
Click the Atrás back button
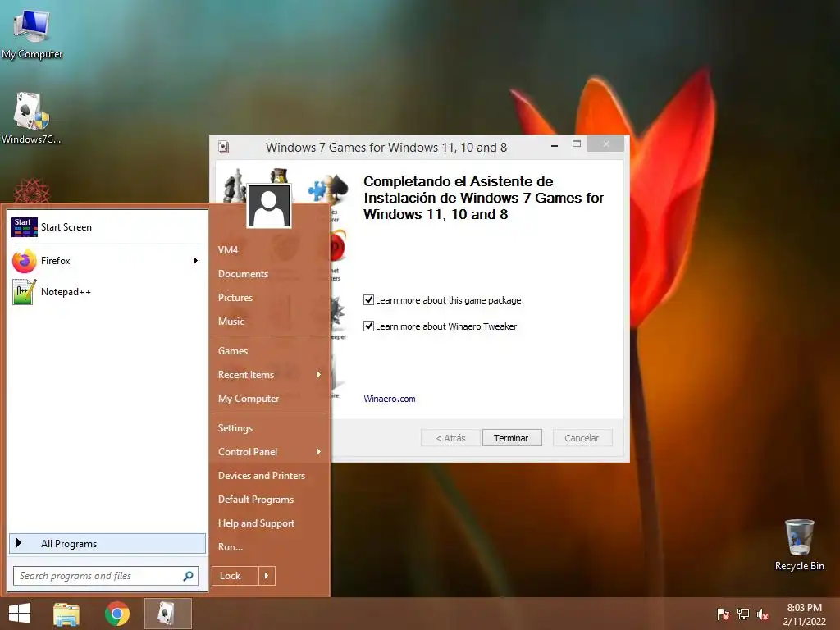450,438
